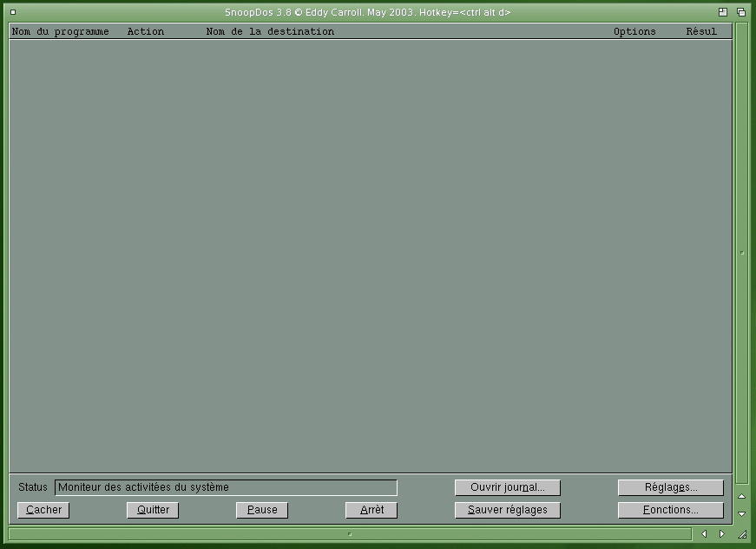
Task: Click Nom de la destination header
Action: point(270,32)
